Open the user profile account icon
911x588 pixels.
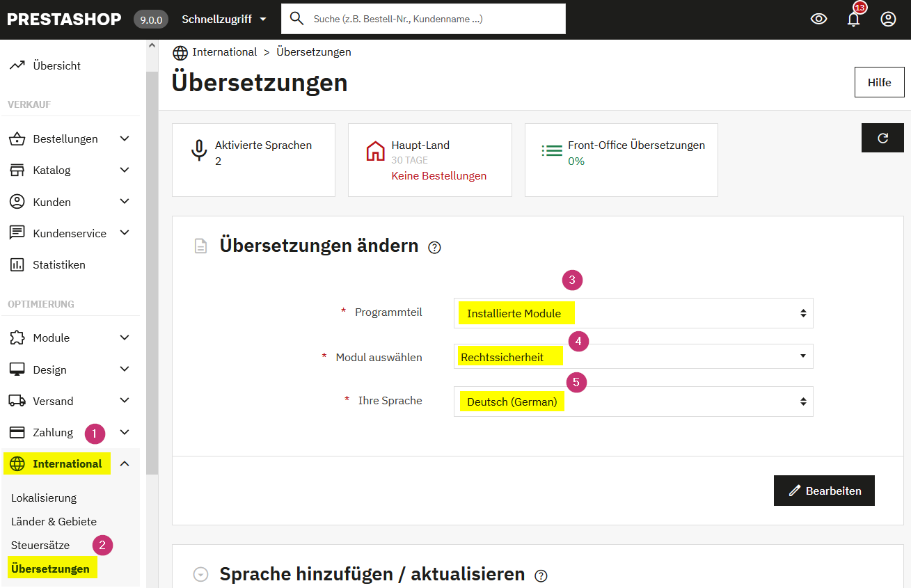[x=888, y=19]
